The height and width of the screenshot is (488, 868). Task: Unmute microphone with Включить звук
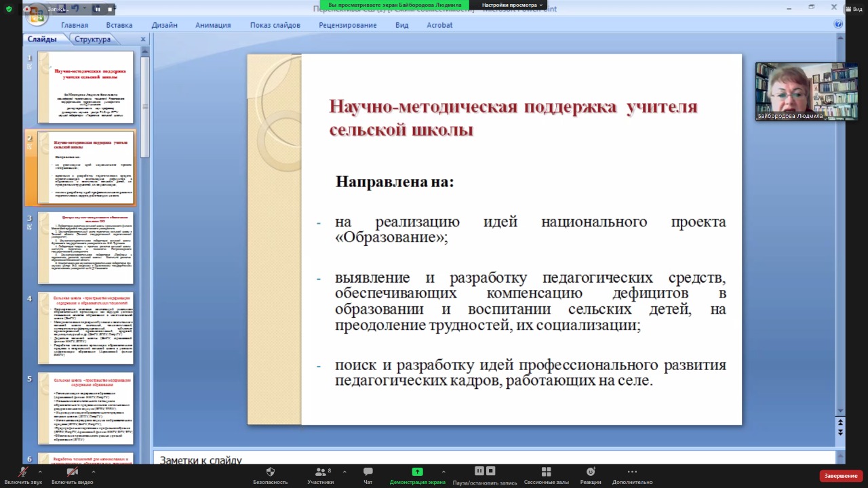coord(23,472)
